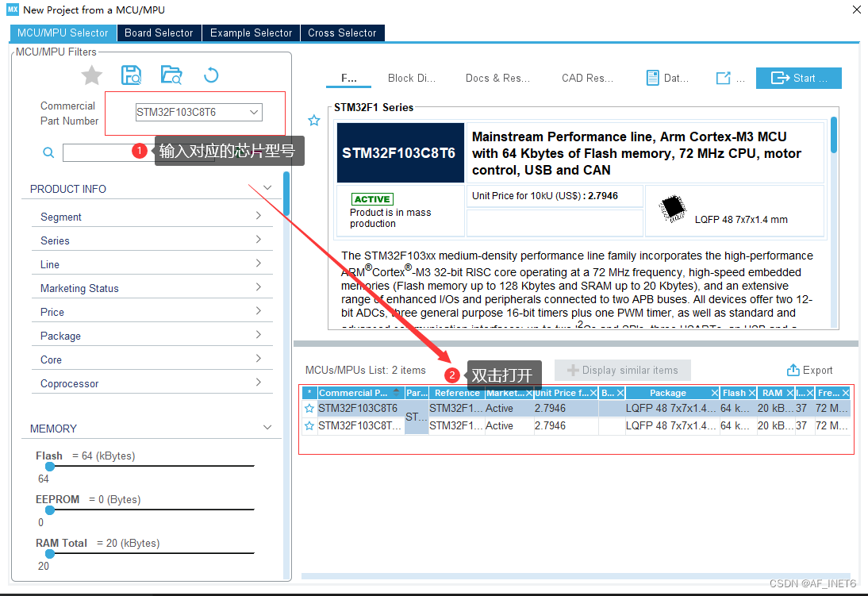
Task: Select the second row's LQFP 48 package cell
Action: (x=671, y=426)
